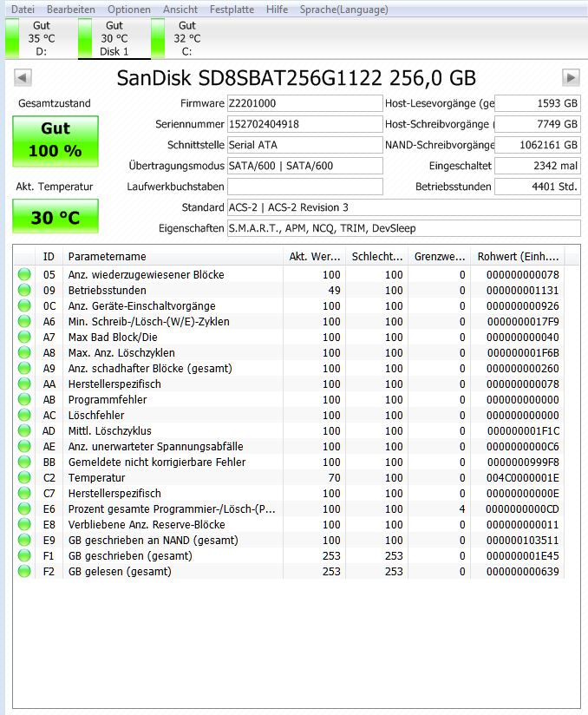Sort by the ID column header

tap(49, 256)
